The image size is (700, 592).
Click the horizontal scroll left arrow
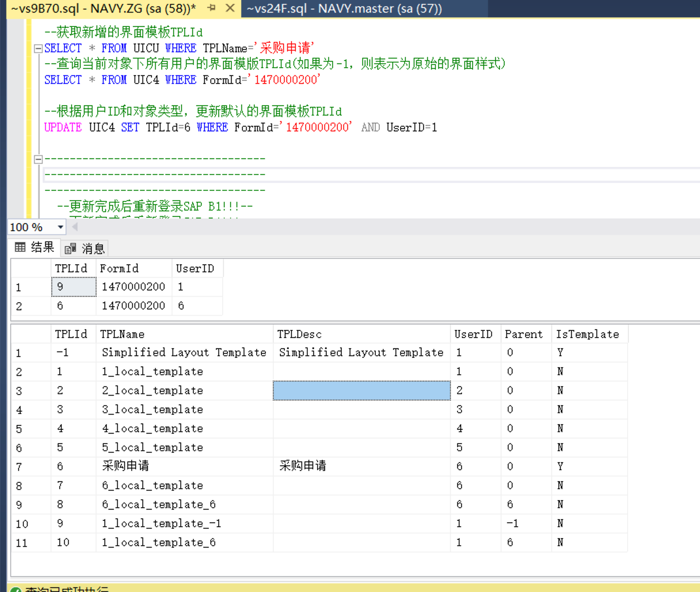(x=75, y=227)
